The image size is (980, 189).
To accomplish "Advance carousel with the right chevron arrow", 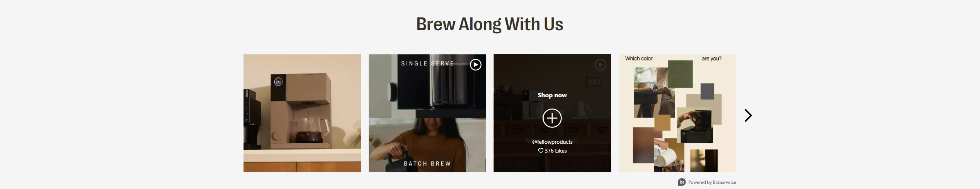I will 748,115.
